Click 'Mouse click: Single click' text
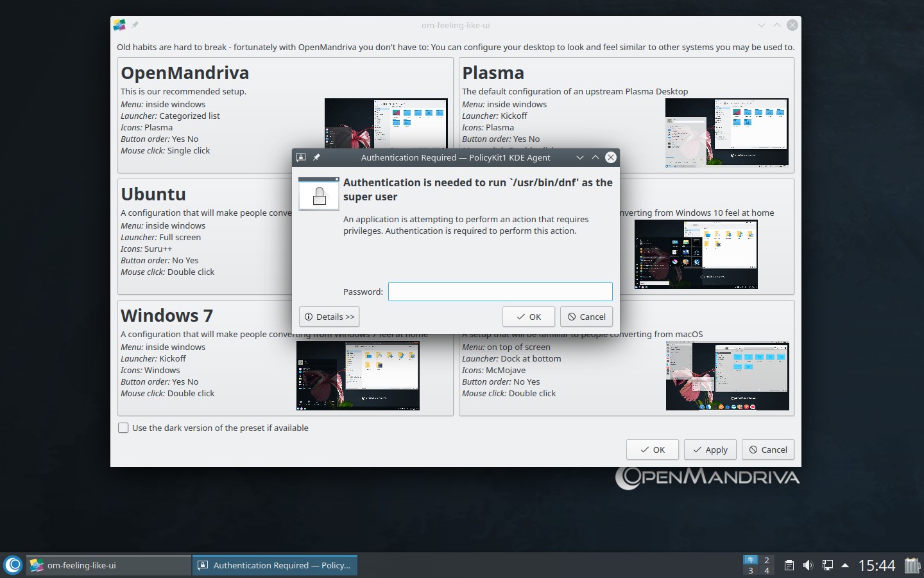The height and width of the screenshot is (578, 924). 166,150
